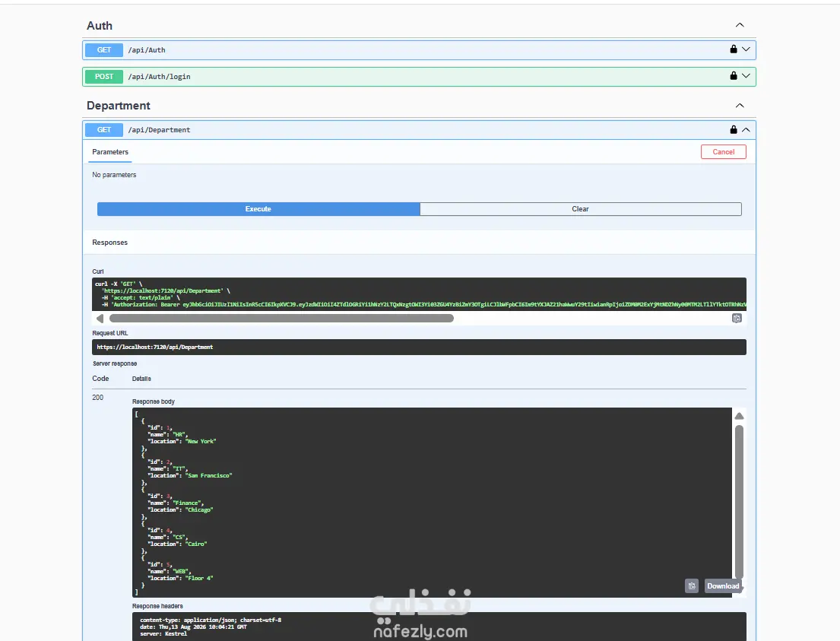Viewport: 840px width, 641px height.
Task: Click the GET badge for /api/Department
Action: click(x=104, y=130)
